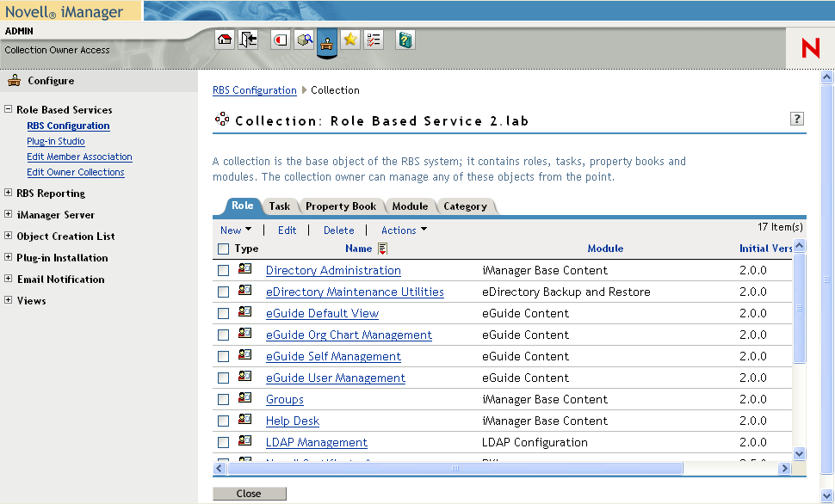
Task: Click the checklist Preferences icon
Action: [x=373, y=40]
